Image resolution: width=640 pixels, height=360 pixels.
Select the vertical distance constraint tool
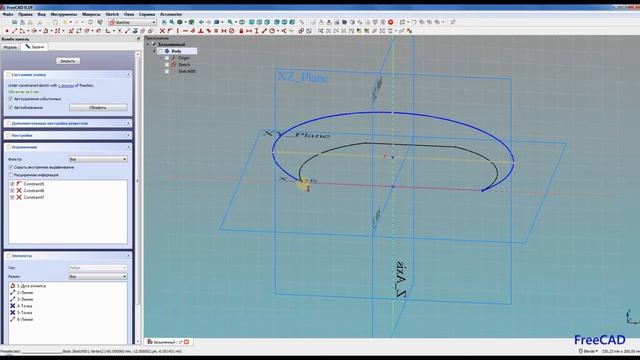(256, 31)
